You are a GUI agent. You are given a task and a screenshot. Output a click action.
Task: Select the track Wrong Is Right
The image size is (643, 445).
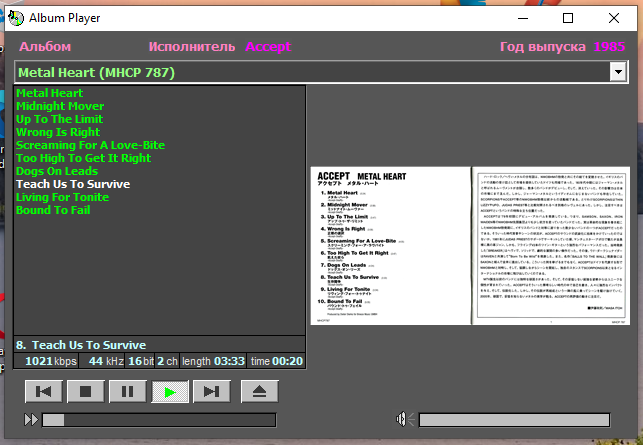point(58,132)
